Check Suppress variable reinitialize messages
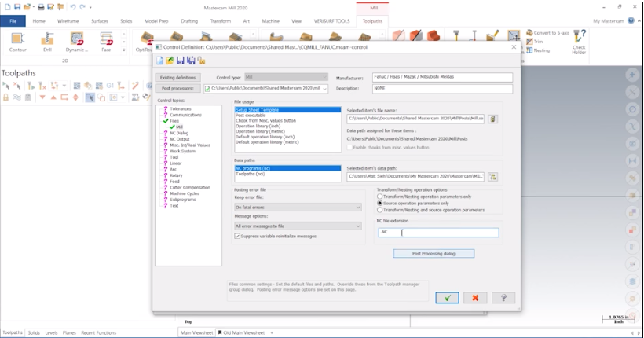This screenshot has height=338, width=644. tap(237, 236)
